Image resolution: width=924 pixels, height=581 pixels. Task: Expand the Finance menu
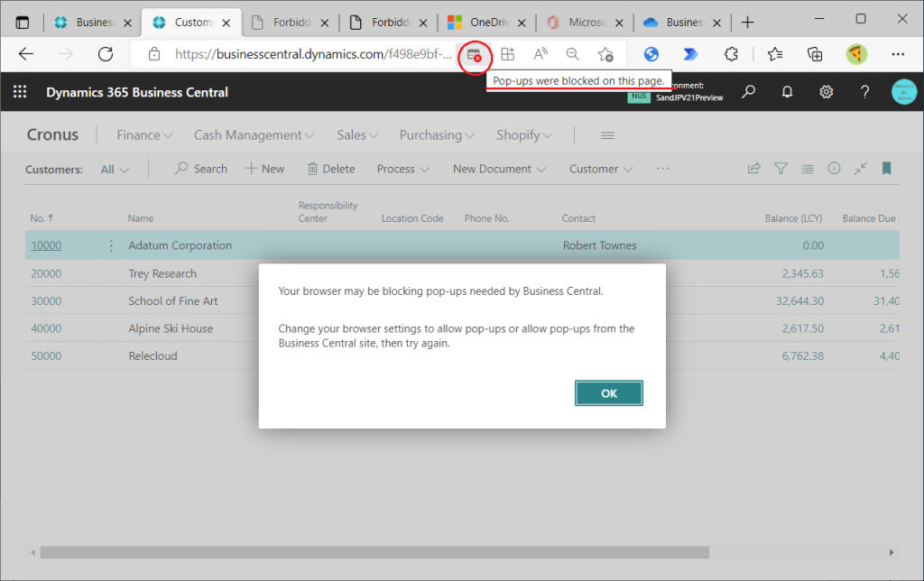pos(144,135)
